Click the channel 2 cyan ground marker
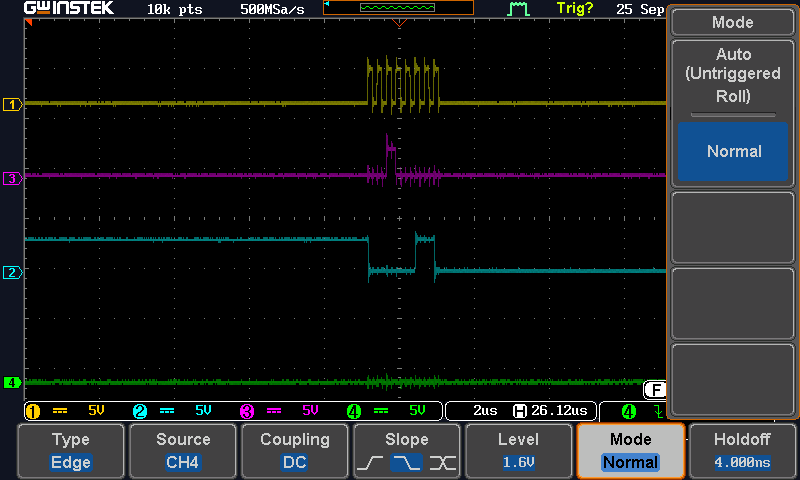800x480 pixels. click(12, 272)
